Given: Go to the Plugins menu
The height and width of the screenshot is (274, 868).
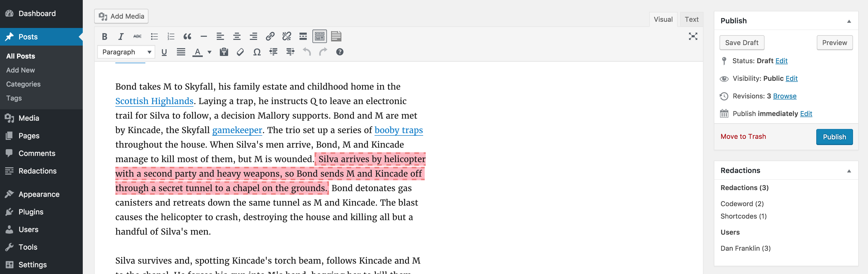Looking at the screenshot, I should pos(41,212).
